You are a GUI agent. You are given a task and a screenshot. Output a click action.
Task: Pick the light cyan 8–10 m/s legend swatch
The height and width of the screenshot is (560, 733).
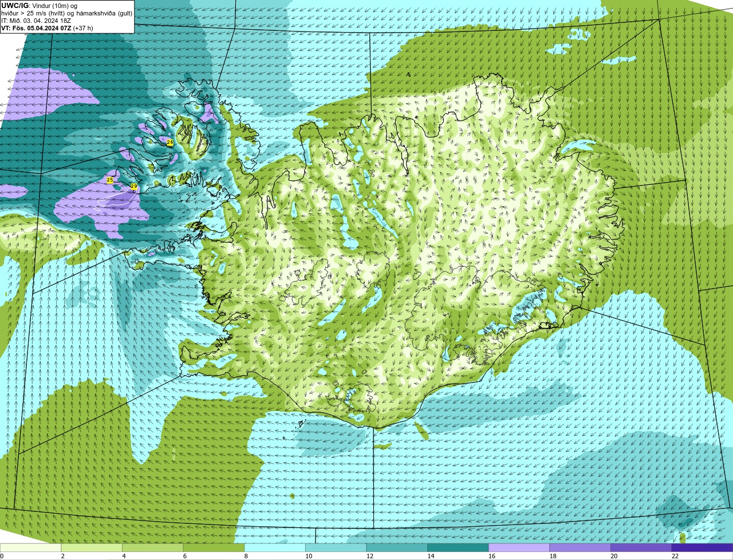click(275, 547)
